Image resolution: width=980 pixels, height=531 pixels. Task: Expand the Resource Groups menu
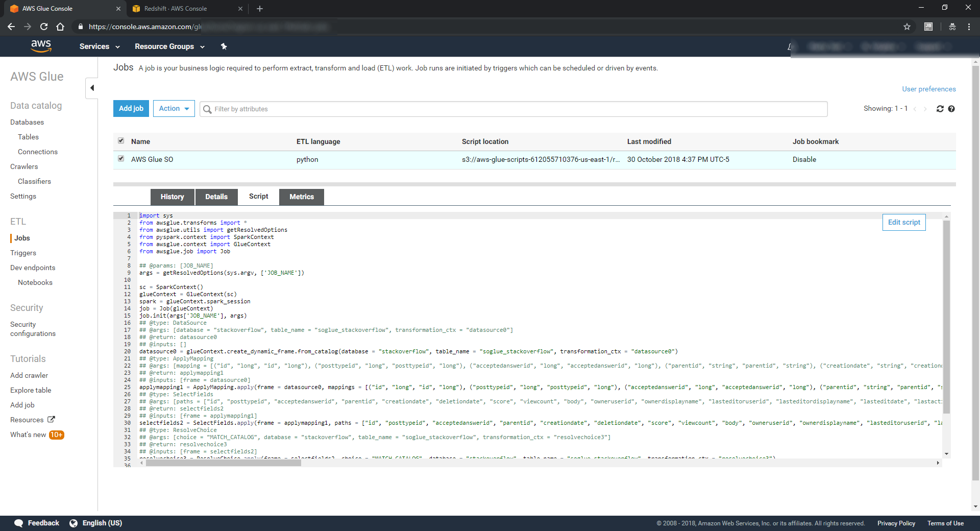click(169, 46)
